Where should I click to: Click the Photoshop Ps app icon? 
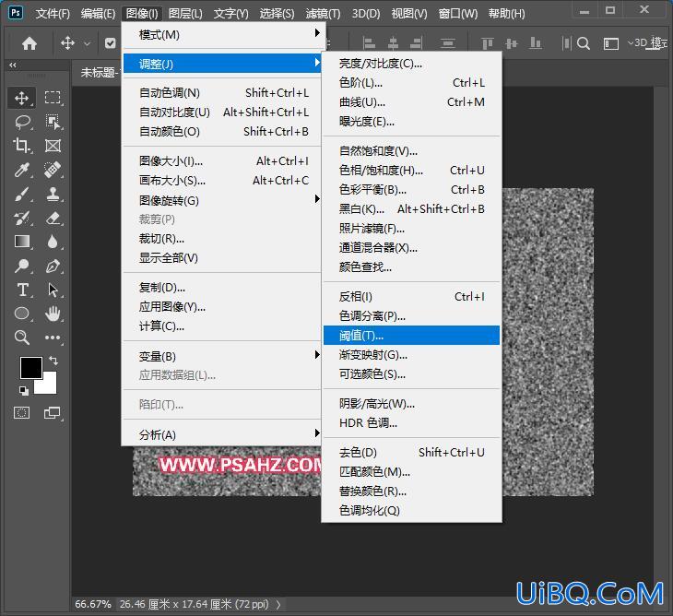[x=16, y=12]
